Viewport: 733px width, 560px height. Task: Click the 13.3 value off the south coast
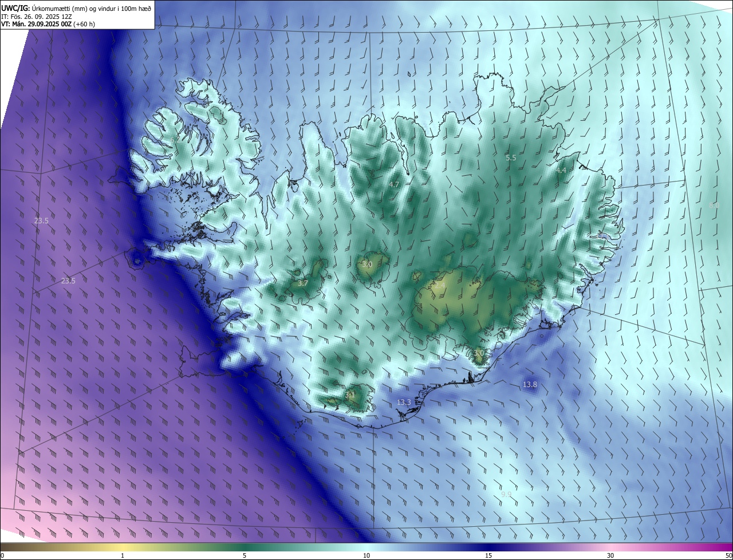click(x=404, y=403)
